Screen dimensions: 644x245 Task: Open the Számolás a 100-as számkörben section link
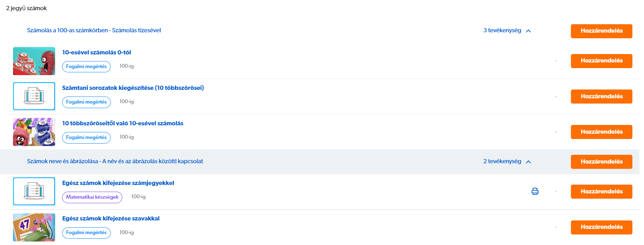pyautogui.click(x=94, y=31)
